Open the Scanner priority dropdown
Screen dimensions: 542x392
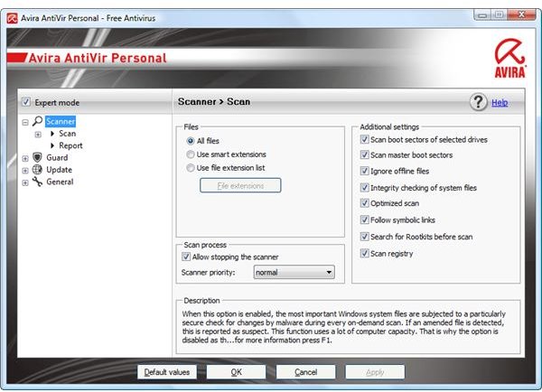pos(294,272)
